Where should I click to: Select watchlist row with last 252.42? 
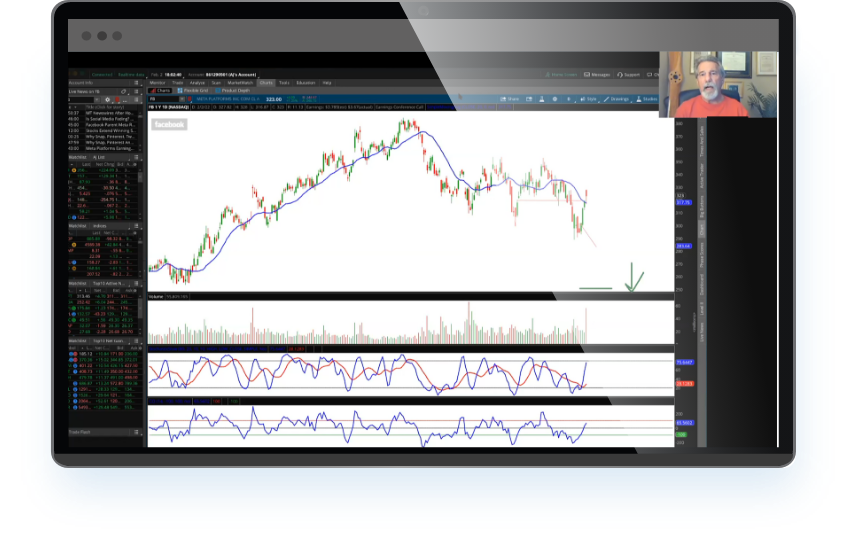(102, 302)
